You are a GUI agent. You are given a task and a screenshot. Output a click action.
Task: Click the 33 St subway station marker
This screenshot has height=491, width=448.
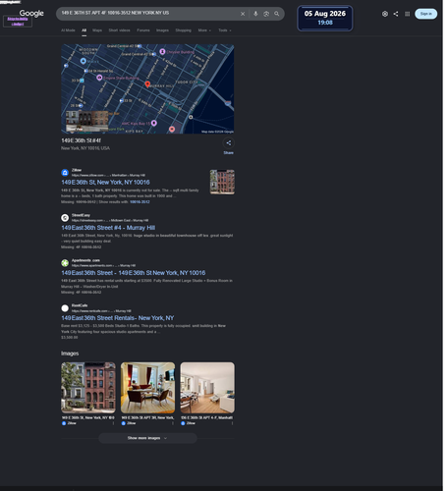122,101
